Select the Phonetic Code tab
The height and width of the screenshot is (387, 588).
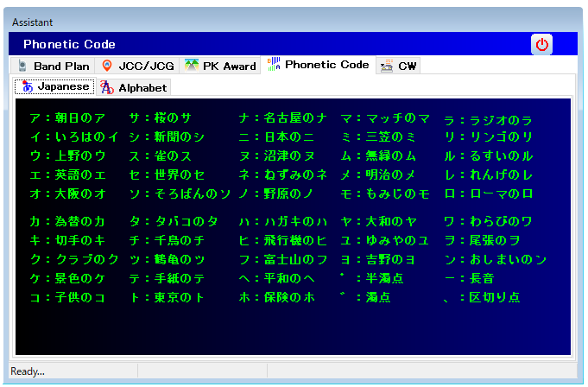319,65
